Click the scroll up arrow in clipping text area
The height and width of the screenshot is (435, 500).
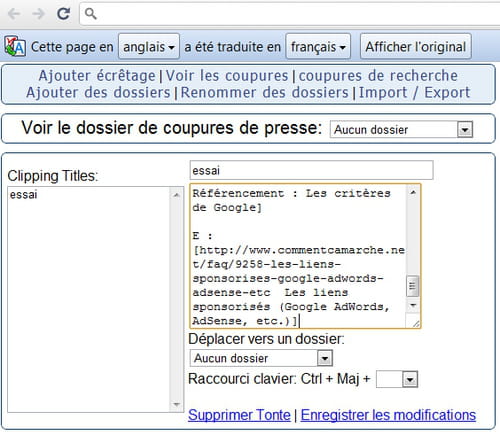point(413,192)
